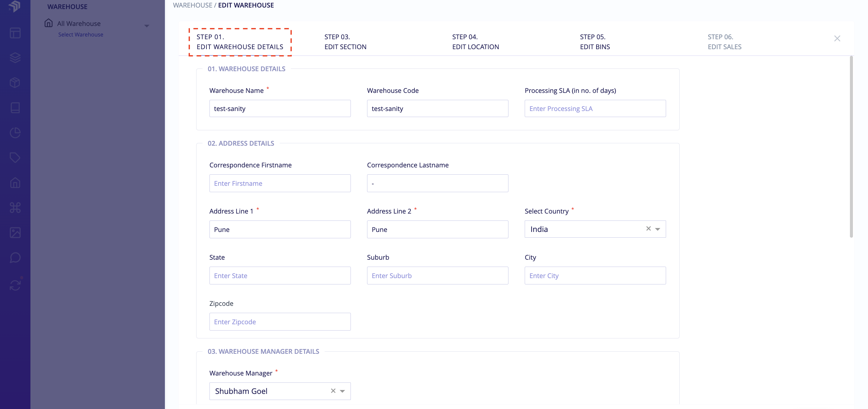868x409 pixels.
Task: Click the EDIT WAREHOUSE breadcrumb text
Action: [x=246, y=5]
